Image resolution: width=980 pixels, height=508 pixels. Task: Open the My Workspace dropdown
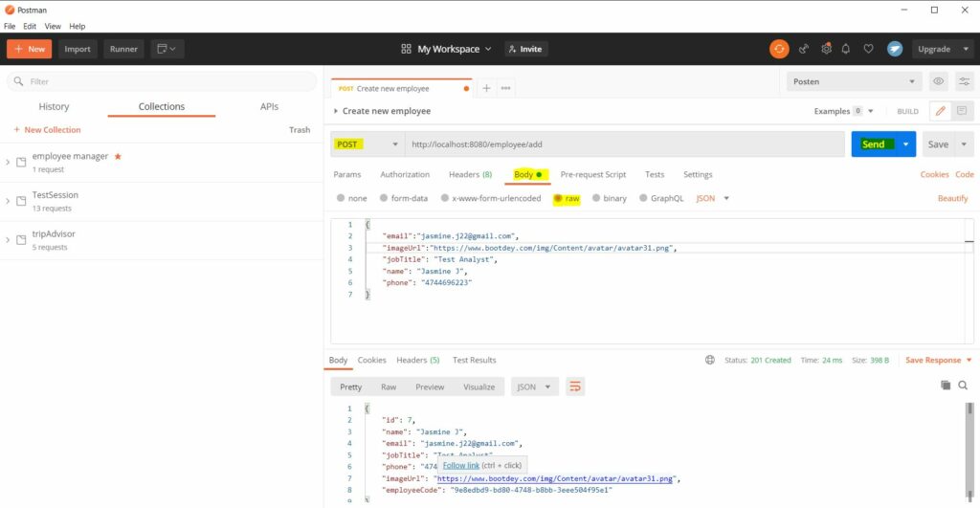click(455, 49)
